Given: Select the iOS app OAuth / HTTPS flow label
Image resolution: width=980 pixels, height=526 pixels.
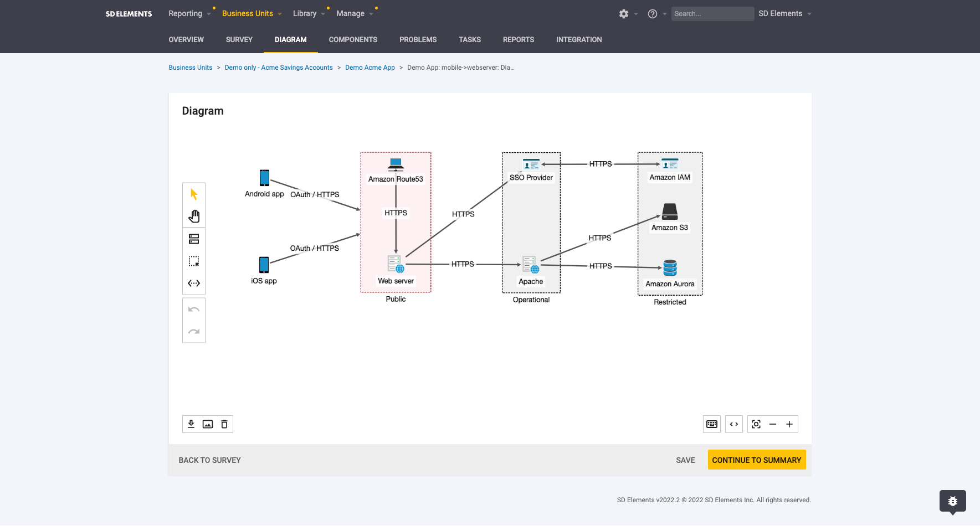Looking at the screenshot, I should (315, 249).
